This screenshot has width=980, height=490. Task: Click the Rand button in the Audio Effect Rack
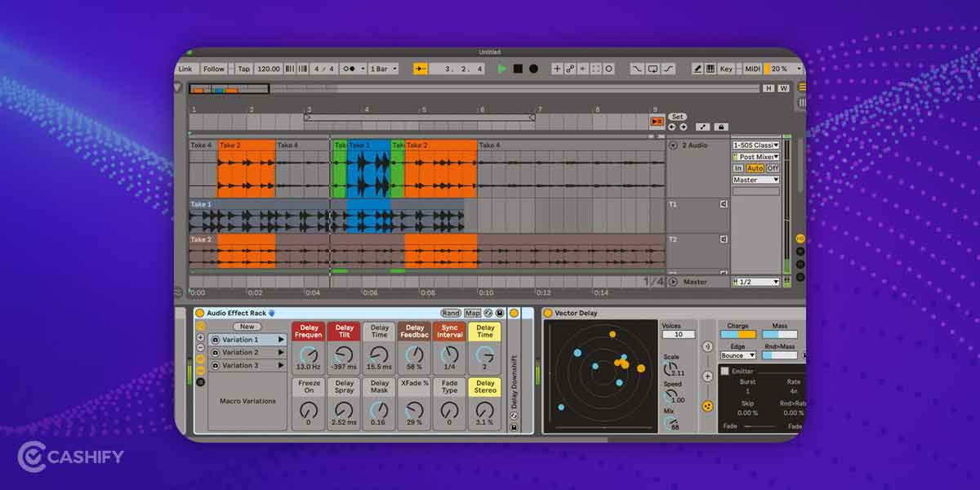[x=452, y=312]
